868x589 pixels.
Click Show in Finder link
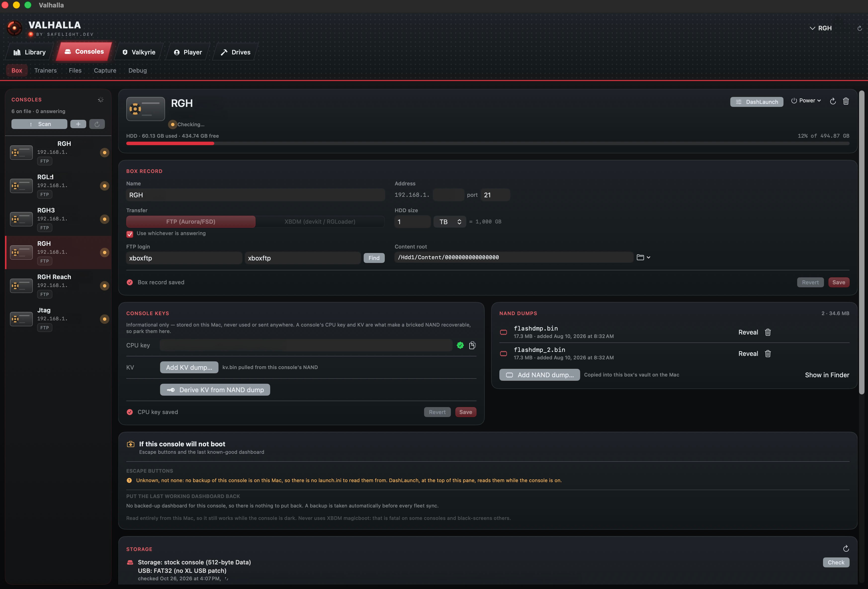click(x=827, y=375)
